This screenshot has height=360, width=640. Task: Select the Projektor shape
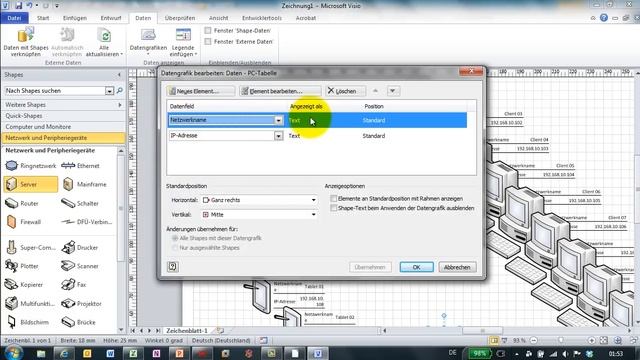pos(82,304)
